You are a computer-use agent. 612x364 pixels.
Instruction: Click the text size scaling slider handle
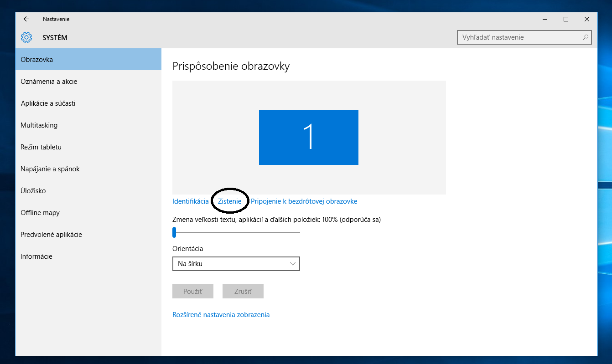tap(174, 232)
